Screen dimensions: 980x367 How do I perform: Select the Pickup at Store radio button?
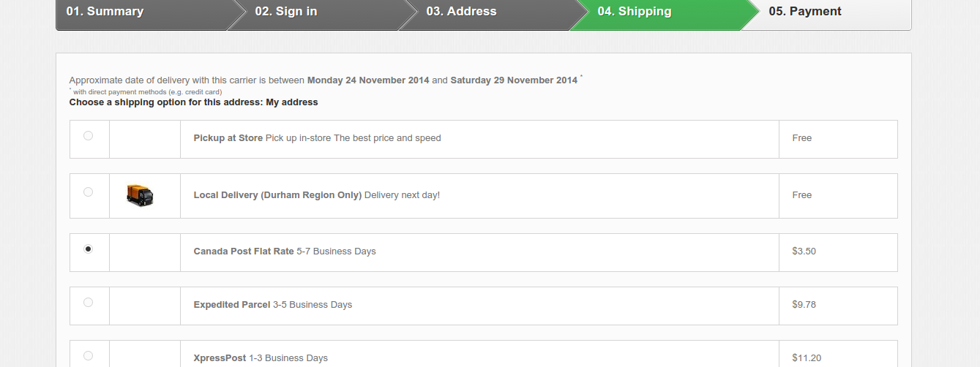click(89, 135)
